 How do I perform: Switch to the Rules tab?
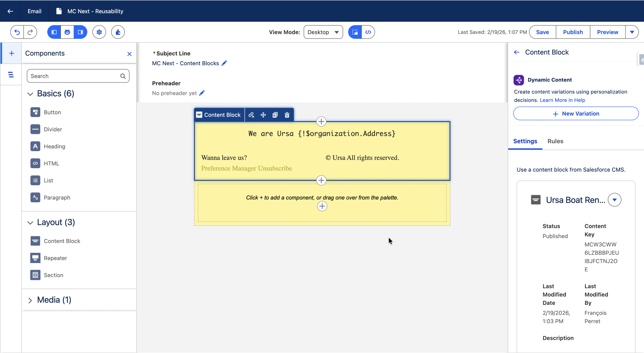pyautogui.click(x=555, y=141)
